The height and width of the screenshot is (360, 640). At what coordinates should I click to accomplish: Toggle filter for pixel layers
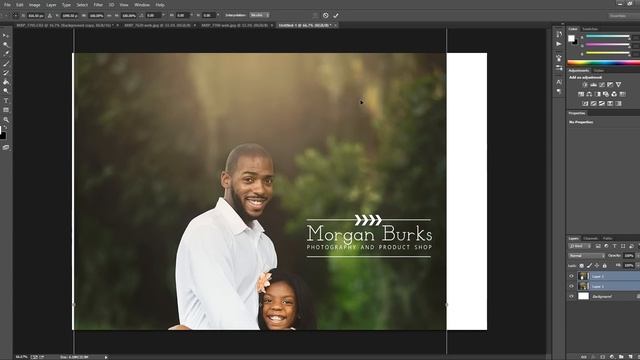pos(598,246)
